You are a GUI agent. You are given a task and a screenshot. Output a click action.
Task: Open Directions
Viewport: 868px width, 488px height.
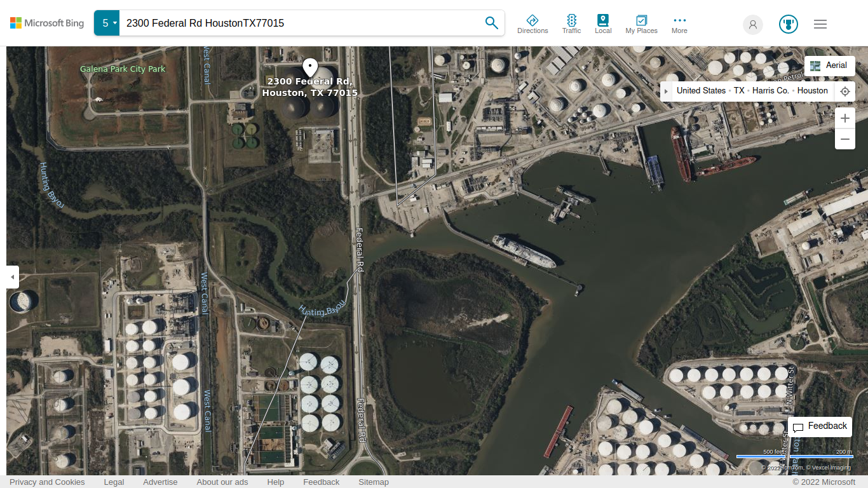click(532, 24)
